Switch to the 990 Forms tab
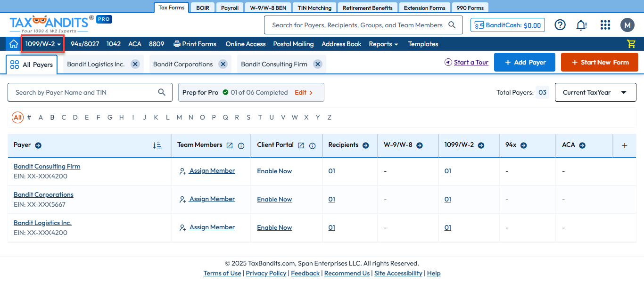 [x=470, y=8]
